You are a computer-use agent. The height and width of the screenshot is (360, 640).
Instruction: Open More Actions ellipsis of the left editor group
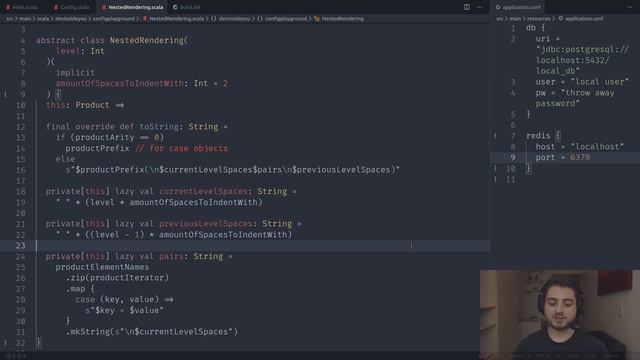[480, 7]
